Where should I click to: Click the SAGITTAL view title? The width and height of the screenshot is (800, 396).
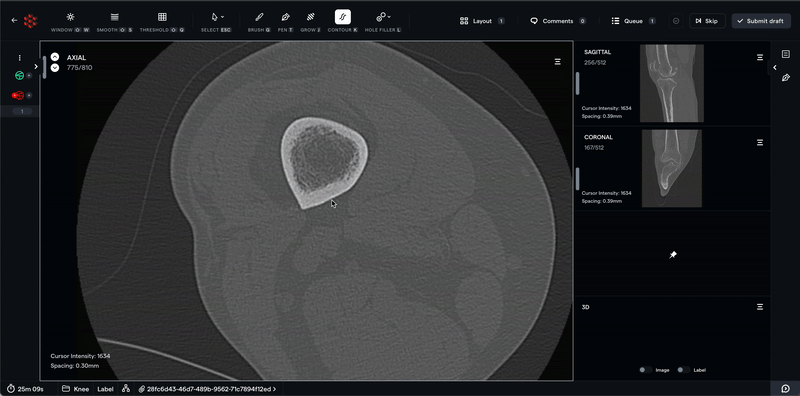coord(597,52)
